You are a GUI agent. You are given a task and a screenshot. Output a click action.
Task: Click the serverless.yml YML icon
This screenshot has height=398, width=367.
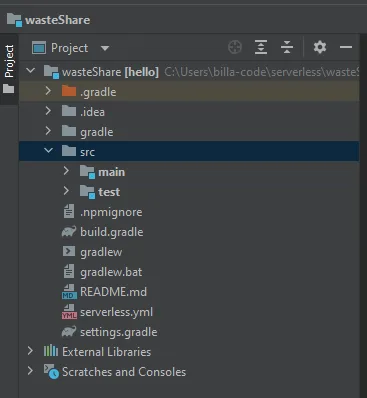tap(69, 312)
